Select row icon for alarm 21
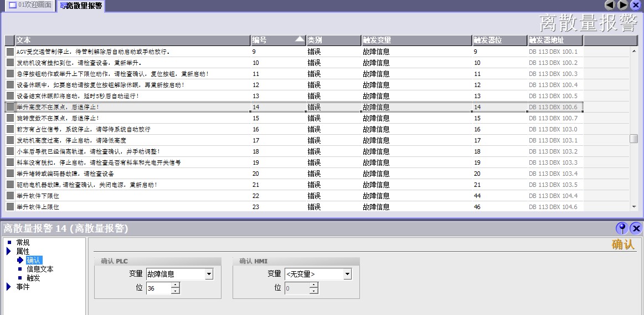This screenshot has width=644, height=315. (11, 185)
